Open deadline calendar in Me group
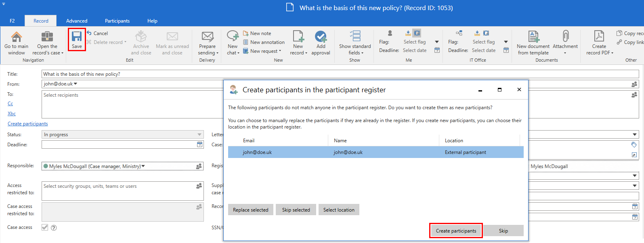 click(437, 50)
